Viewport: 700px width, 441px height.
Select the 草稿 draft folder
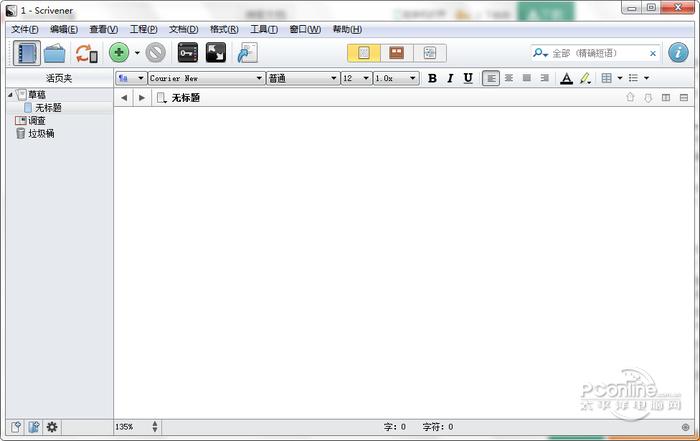tap(37, 95)
